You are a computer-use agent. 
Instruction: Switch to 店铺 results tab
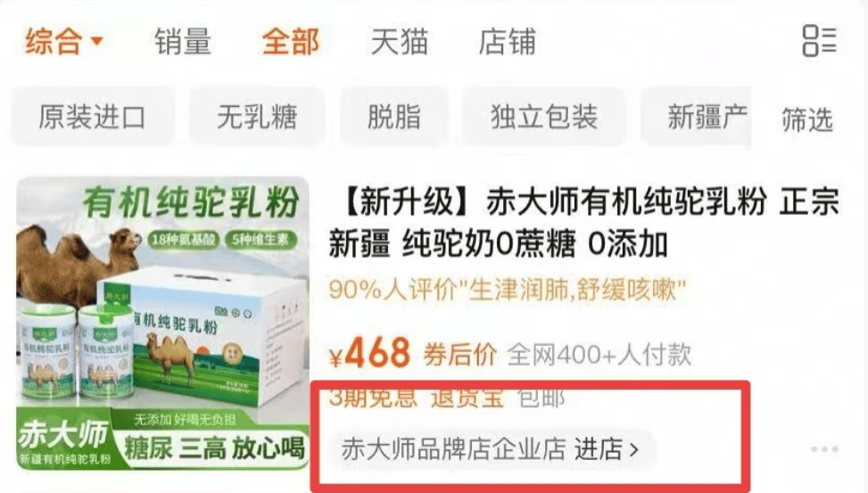click(x=507, y=42)
